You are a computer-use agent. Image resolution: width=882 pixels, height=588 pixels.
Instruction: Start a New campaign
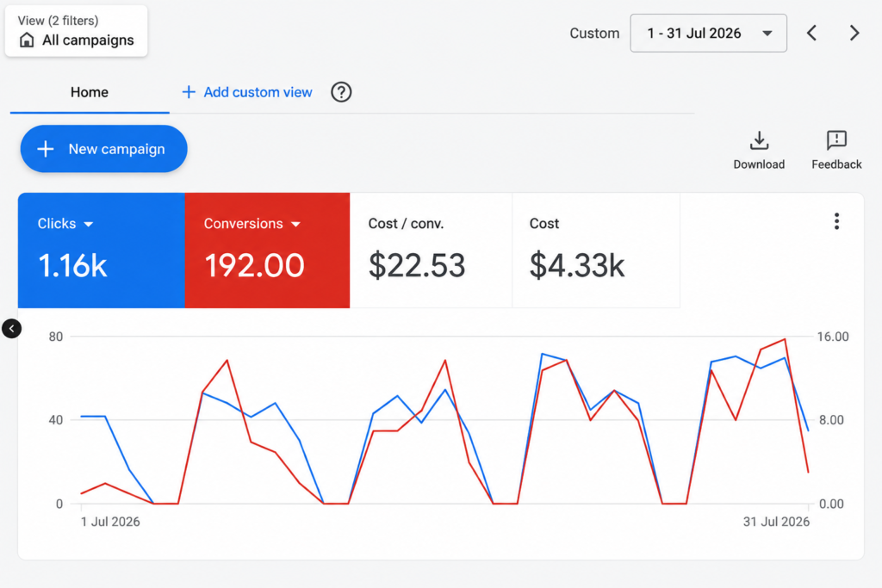[103, 149]
